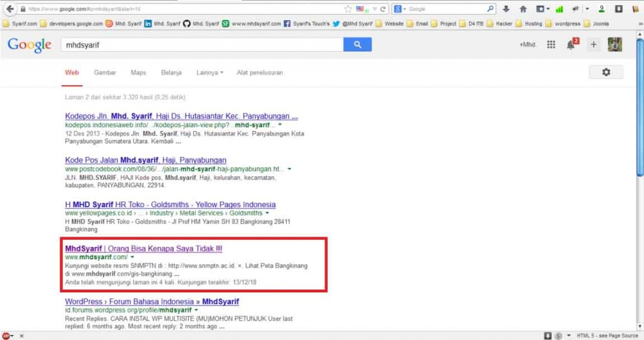This screenshot has height=340, width=644.
Task: Switch to the Gambar tab
Action: point(105,72)
